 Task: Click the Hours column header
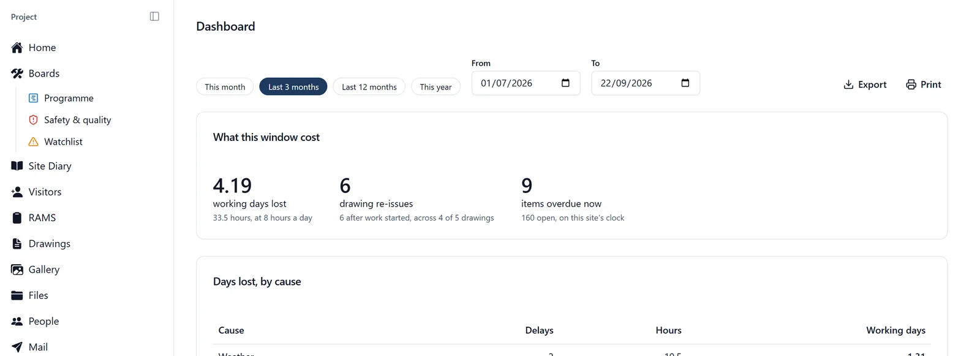point(668,330)
